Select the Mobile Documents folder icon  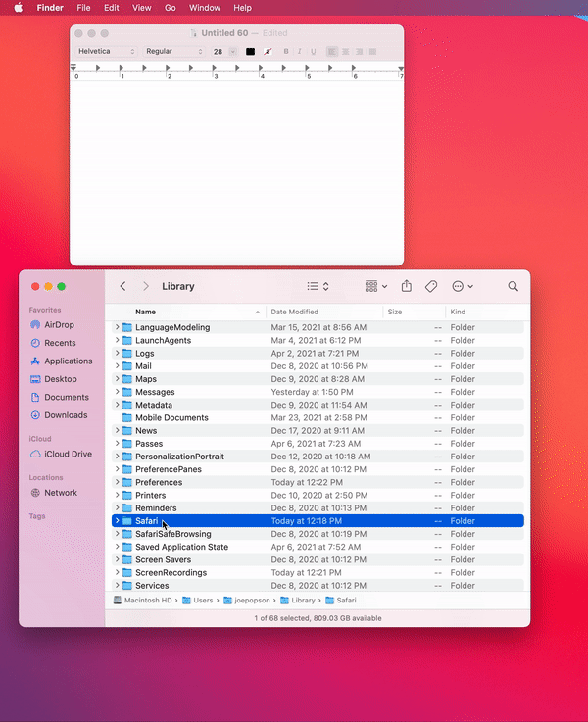pos(127,417)
